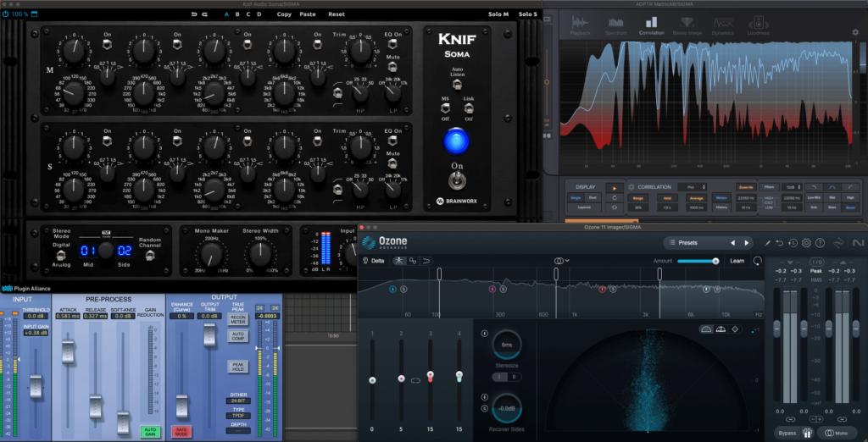This screenshot has width=868, height=442.
Task: Click the Output Trim fader
Action: click(209, 334)
